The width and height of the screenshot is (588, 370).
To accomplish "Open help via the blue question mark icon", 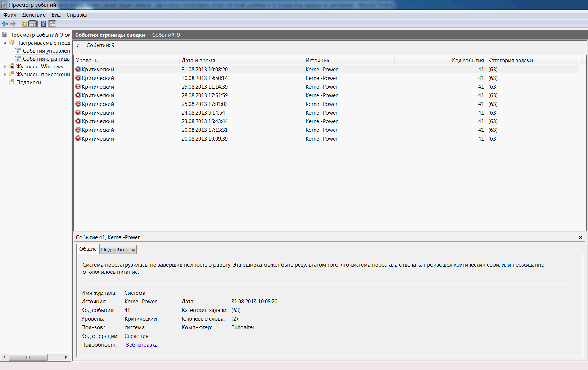I will pyautogui.click(x=43, y=24).
